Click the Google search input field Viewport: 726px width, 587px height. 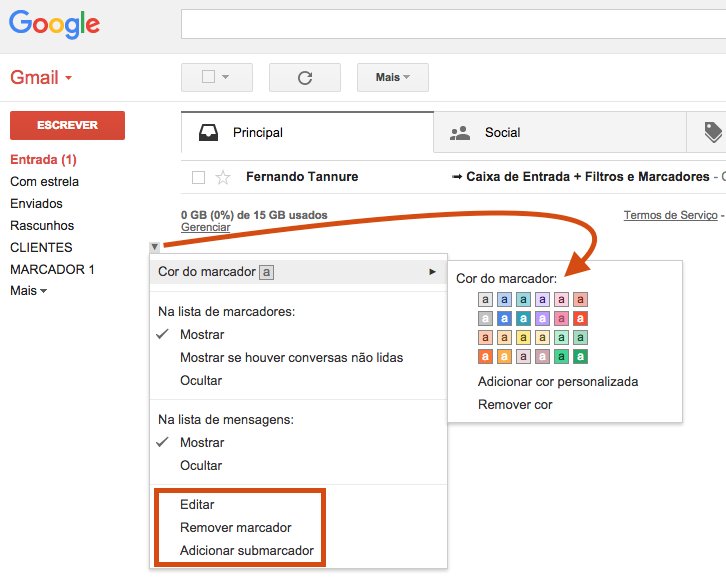point(453,24)
